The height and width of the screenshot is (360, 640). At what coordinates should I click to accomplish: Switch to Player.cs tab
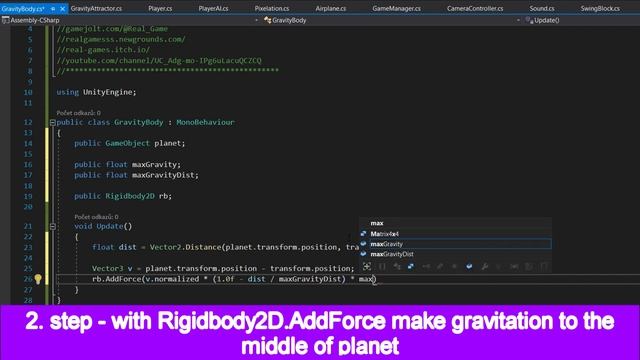(x=160, y=8)
